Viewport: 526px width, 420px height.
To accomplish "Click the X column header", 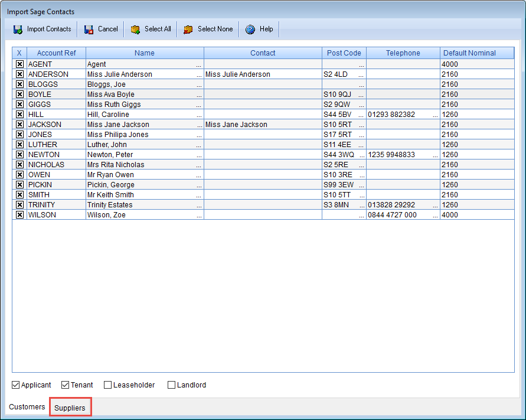I will pyautogui.click(x=19, y=53).
